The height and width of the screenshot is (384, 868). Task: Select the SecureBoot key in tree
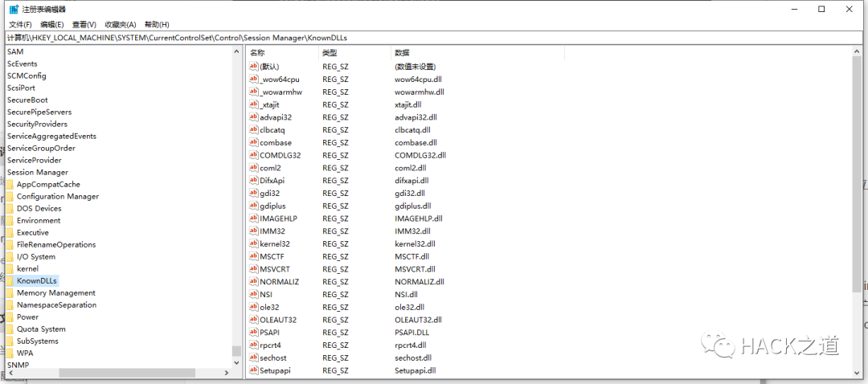pos(27,100)
